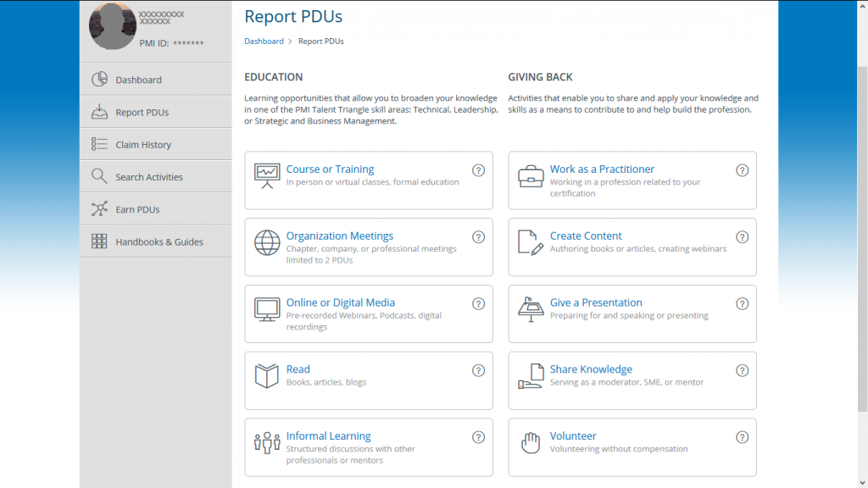Click the Dashboard breadcrumb link
The image size is (868, 488).
[264, 41]
